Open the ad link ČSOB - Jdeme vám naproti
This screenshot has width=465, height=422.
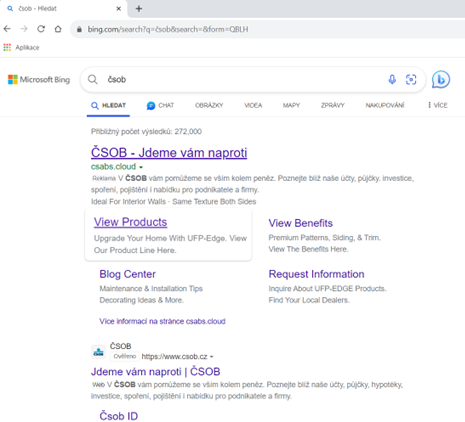point(169,153)
